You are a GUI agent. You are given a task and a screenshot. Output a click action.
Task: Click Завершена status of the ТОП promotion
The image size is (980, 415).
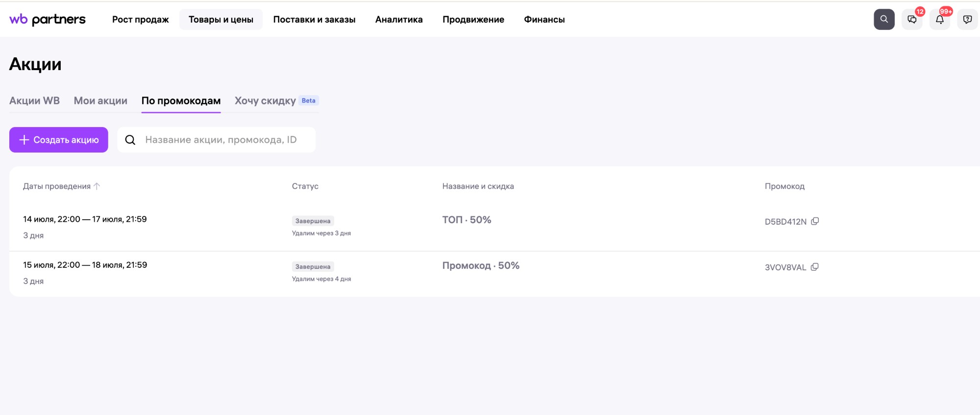pos(313,221)
